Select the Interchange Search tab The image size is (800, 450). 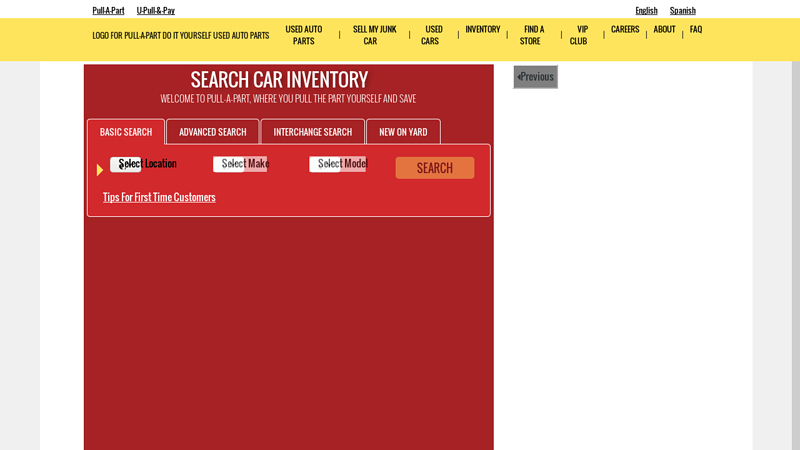click(x=312, y=132)
